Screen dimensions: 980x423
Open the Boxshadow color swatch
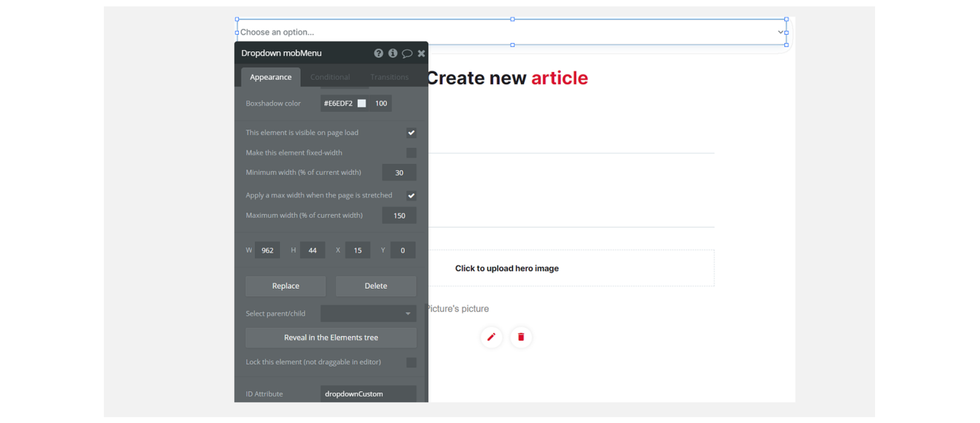point(362,103)
